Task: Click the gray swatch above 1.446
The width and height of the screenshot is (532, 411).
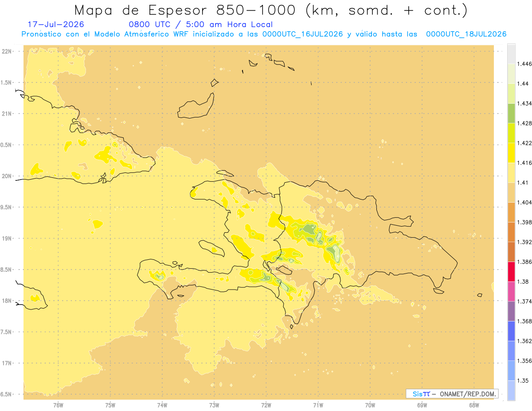Action: click(511, 54)
